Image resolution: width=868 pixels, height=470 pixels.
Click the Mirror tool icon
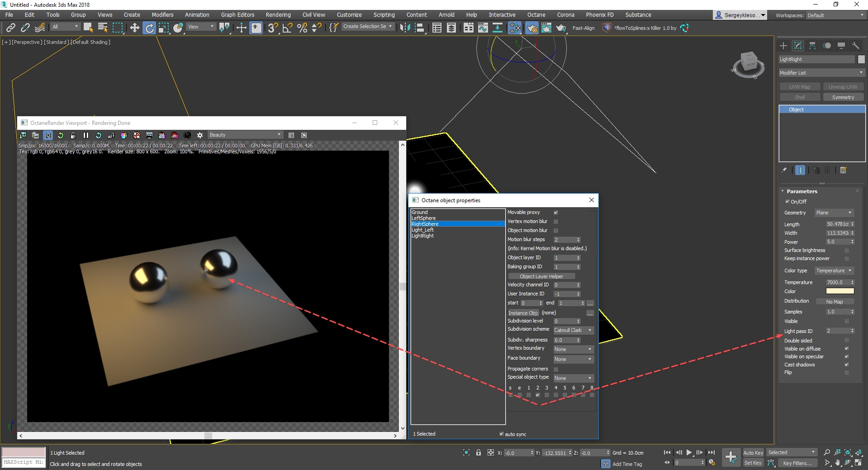coord(405,28)
